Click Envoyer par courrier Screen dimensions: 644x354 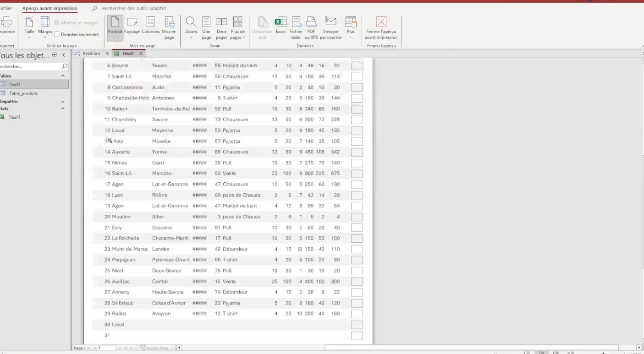coord(331,28)
